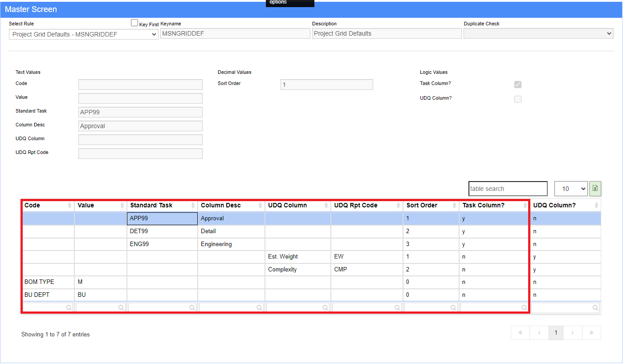Sort by Code column arrows
Viewport: 623px width, 364px height.
tap(69, 206)
